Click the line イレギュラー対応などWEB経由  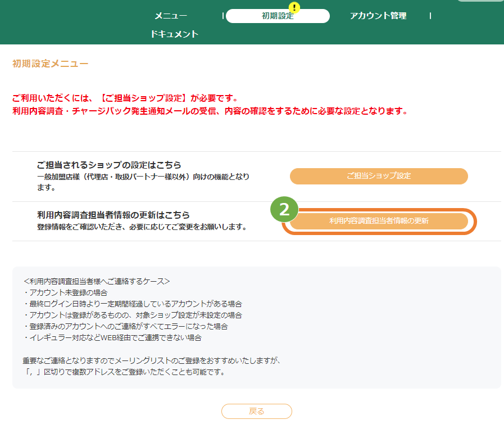pos(112,337)
